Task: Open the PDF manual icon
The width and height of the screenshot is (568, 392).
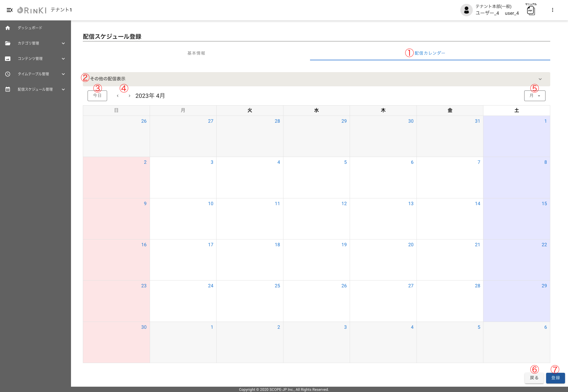Action: [531, 10]
